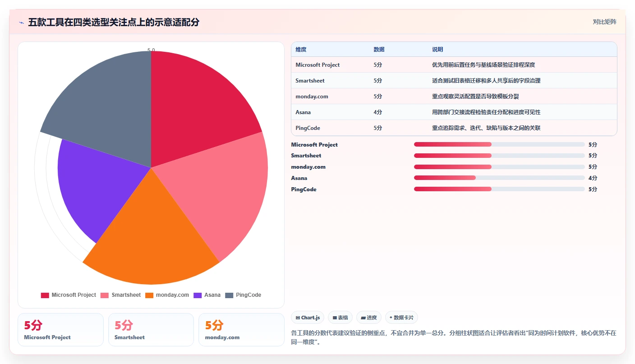Click the 对比矩阵 label at top right
This screenshot has width=635, height=364.
[604, 22]
